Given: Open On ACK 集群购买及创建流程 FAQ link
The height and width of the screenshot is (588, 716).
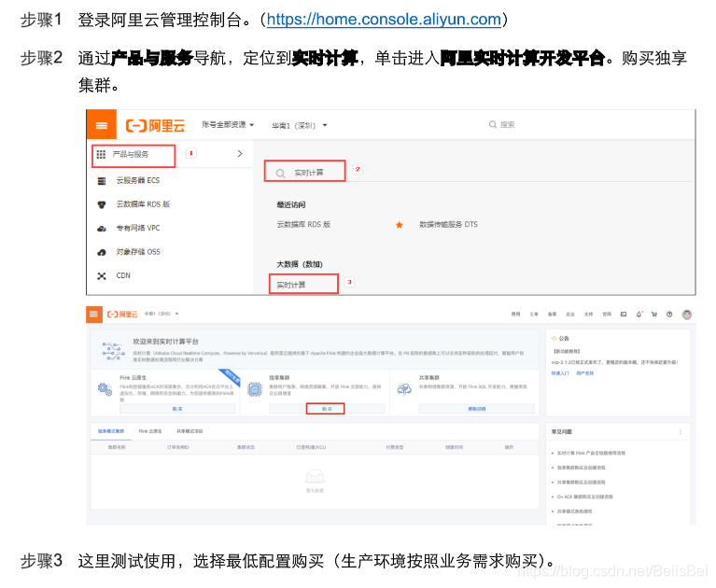Looking at the screenshot, I should [x=585, y=497].
